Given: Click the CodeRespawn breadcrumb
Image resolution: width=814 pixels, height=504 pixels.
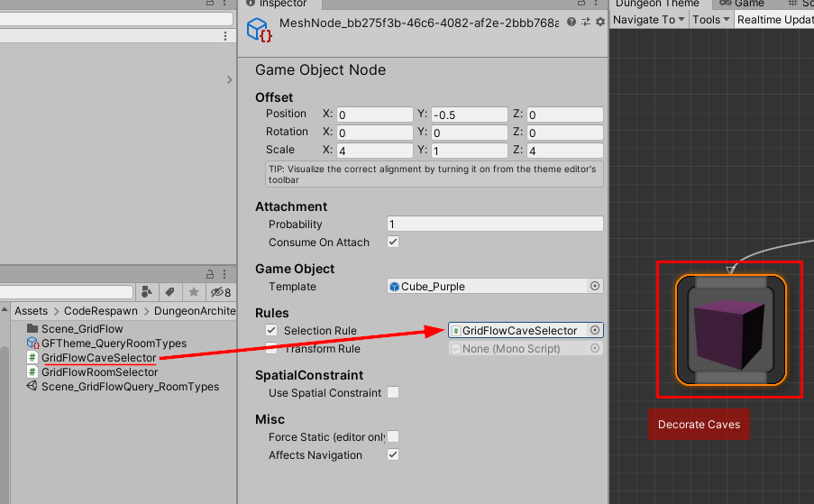Looking at the screenshot, I should [x=101, y=311].
